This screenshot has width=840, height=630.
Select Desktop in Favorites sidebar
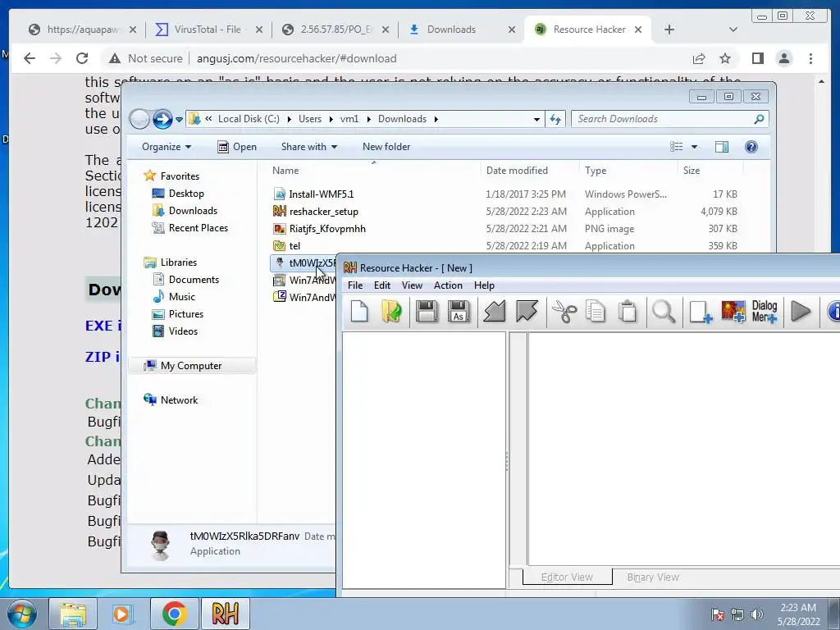[186, 194]
